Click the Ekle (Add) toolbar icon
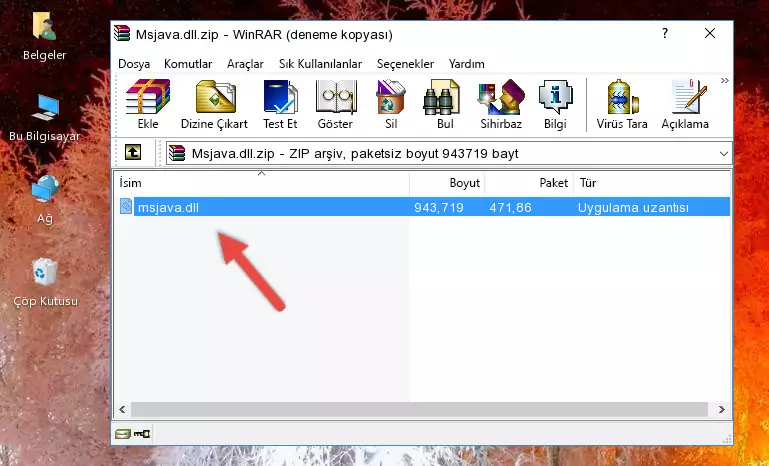Viewport: 769px width, 466px height. pos(148,104)
